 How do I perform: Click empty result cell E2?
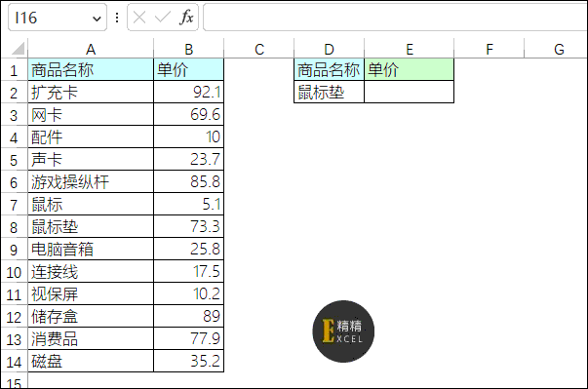coord(410,93)
